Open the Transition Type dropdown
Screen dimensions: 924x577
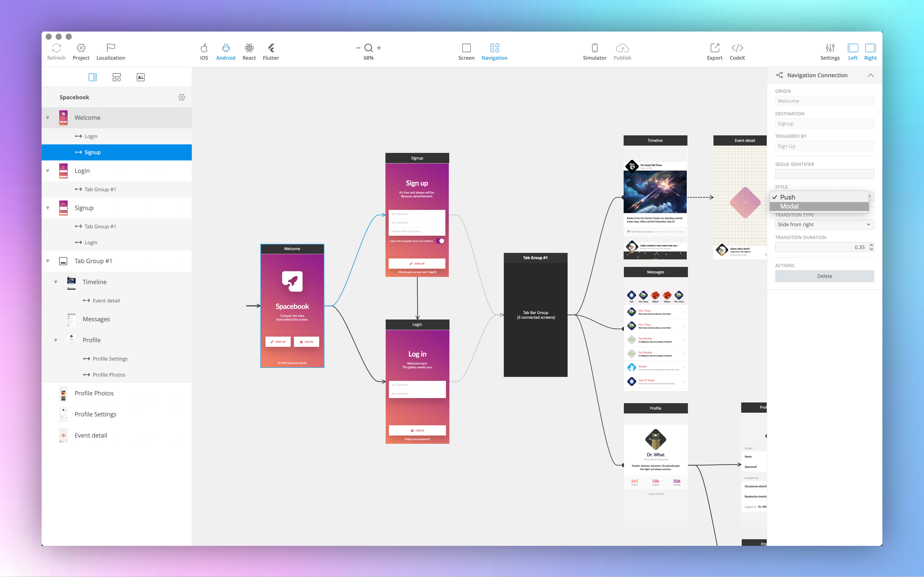pos(824,224)
